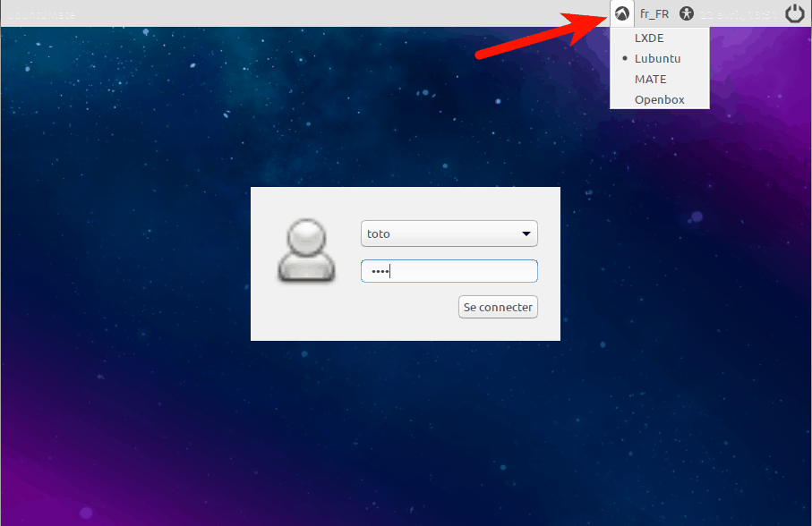This screenshot has width=812, height=526.
Task: Click the empty area below the avatar in login box
Action: [x=306, y=313]
